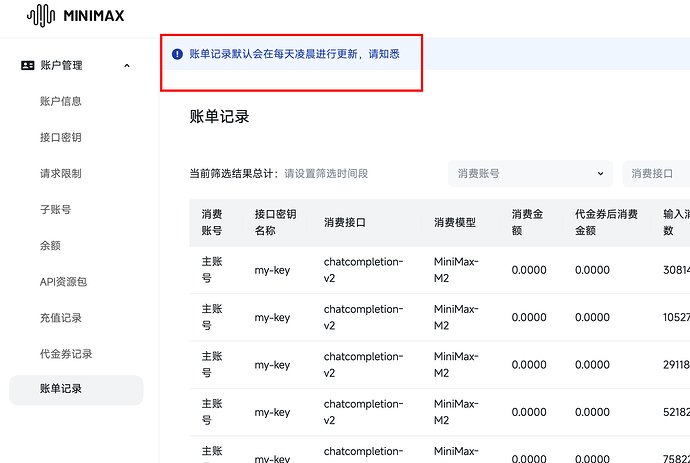Open API资源包 in the sidebar
Viewport: 690px width, 463px height.
click(x=63, y=282)
